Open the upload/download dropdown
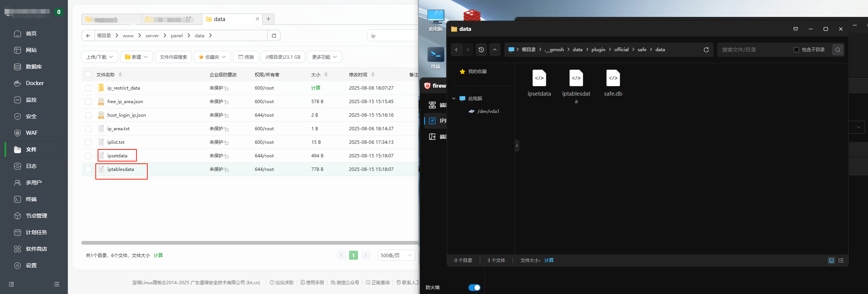 tap(100, 57)
